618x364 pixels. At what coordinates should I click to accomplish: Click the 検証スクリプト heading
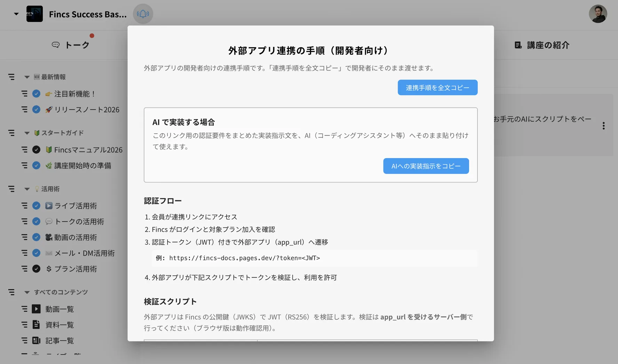pyautogui.click(x=171, y=301)
